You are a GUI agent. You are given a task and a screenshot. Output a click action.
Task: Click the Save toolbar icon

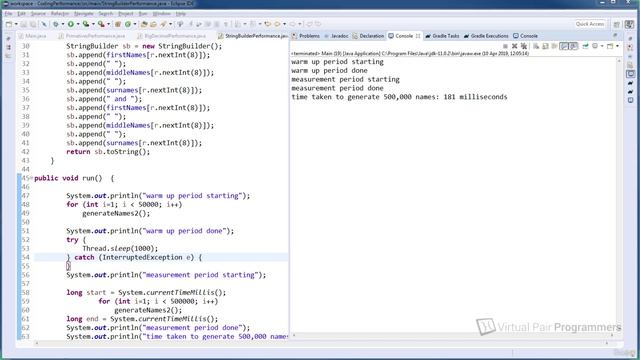pyautogui.click(x=24, y=24)
